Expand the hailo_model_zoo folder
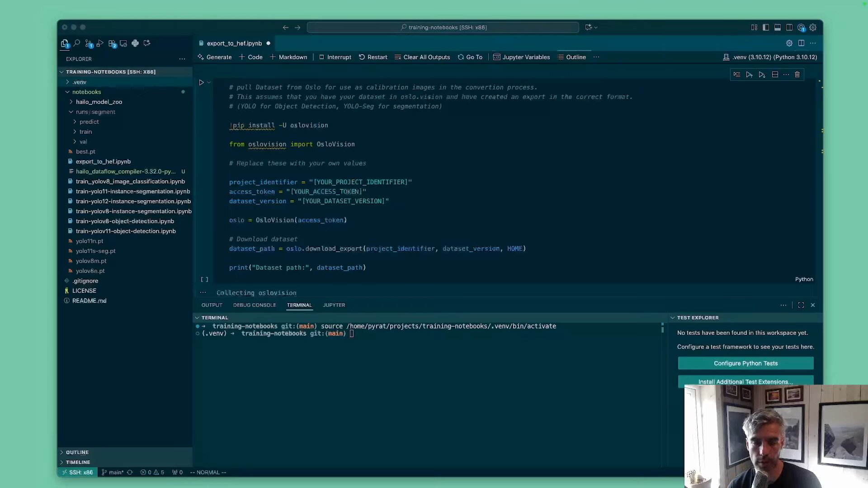868x488 pixels. 99,102
